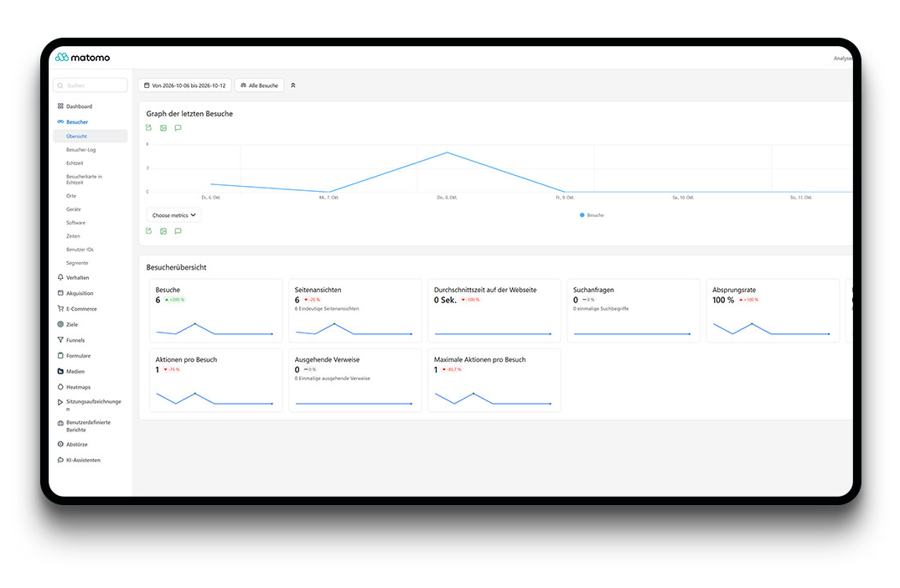Open Besucher-Log submenu item
The width and height of the screenshot is (900, 588).
(x=81, y=150)
